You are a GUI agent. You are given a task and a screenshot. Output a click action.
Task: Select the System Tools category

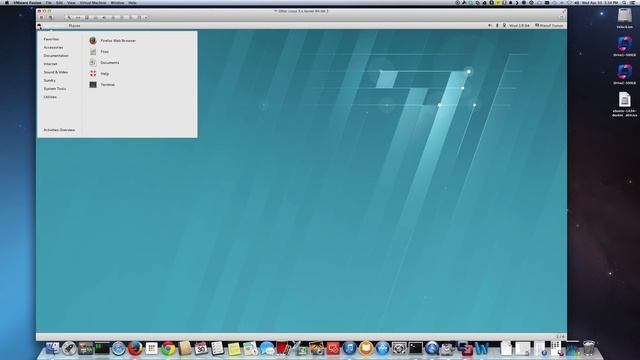click(55, 89)
